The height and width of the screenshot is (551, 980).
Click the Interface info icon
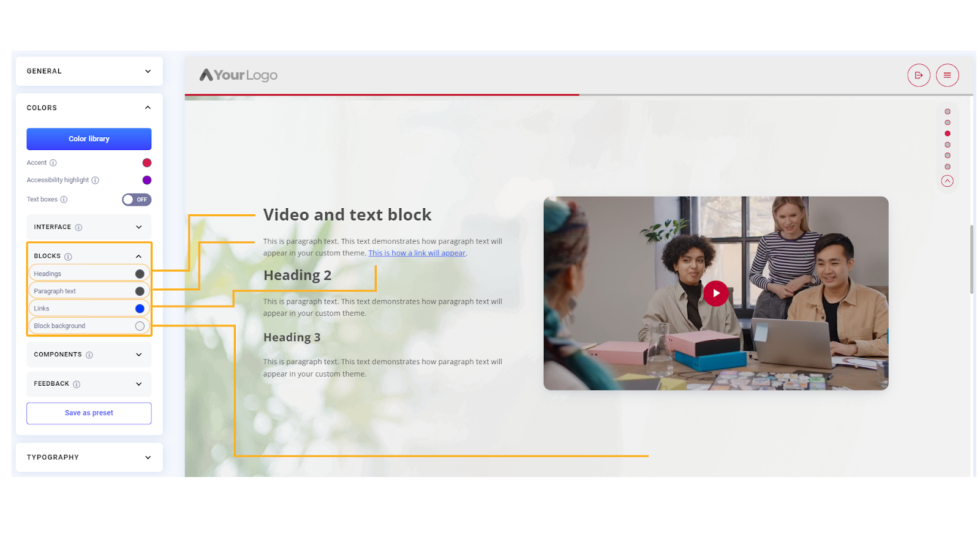78,227
